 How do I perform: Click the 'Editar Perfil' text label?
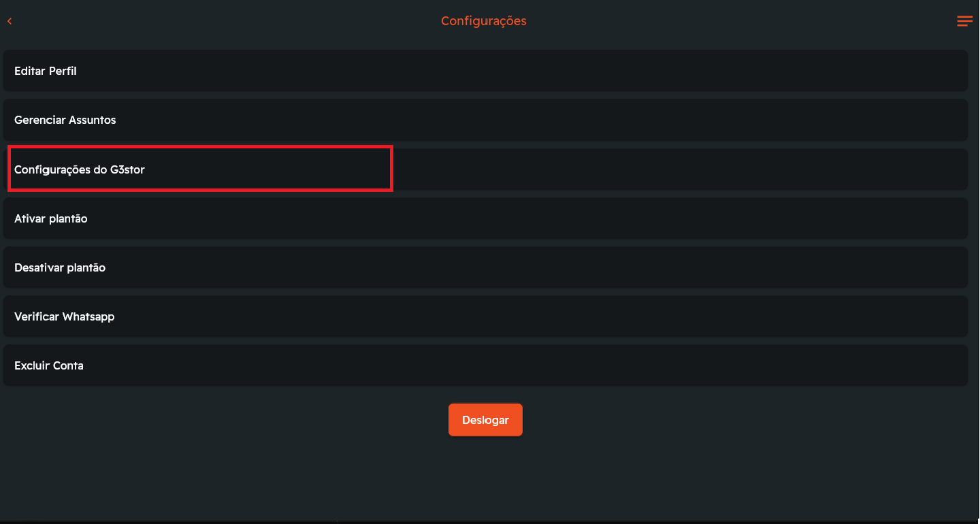tap(45, 71)
